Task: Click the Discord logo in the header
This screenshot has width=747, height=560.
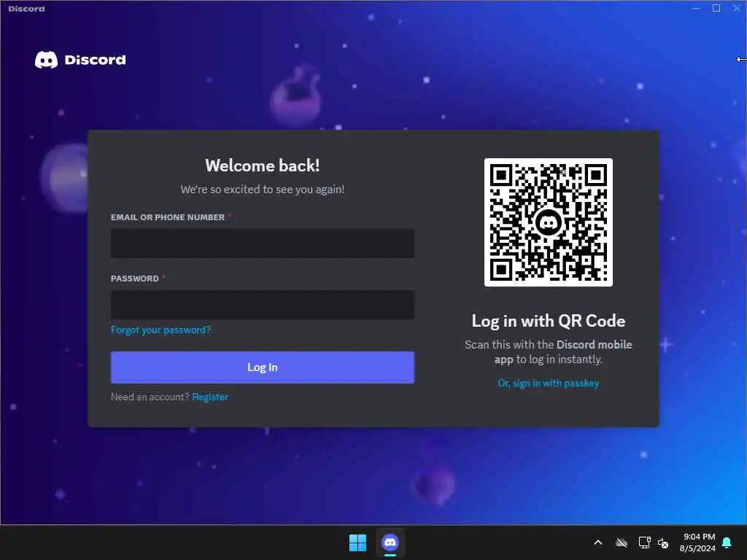Action: pos(80,60)
